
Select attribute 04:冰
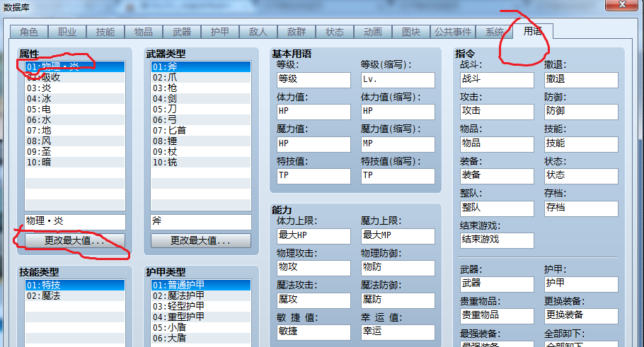(x=75, y=98)
